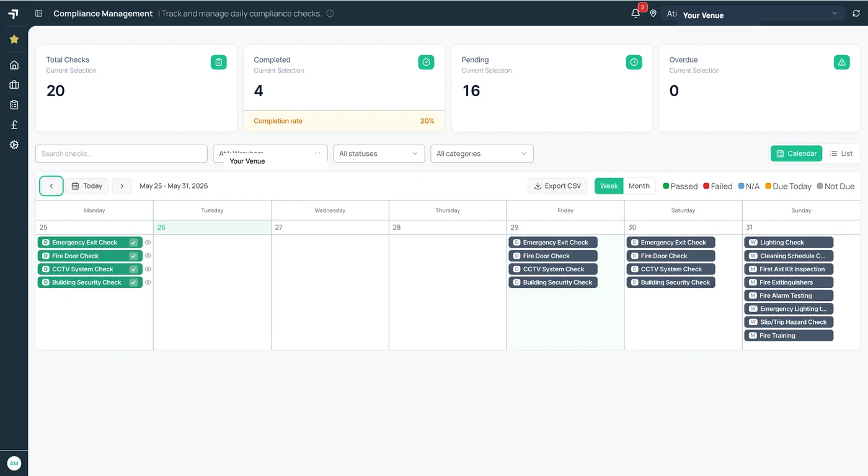Toggle the sidebar panel icon

pyautogui.click(x=39, y=13)
